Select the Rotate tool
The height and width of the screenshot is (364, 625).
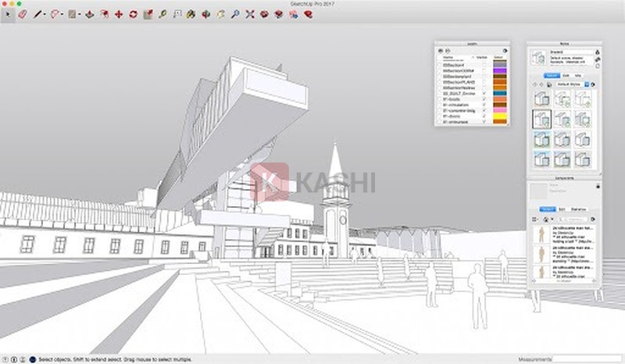click(x=133, y=14)
